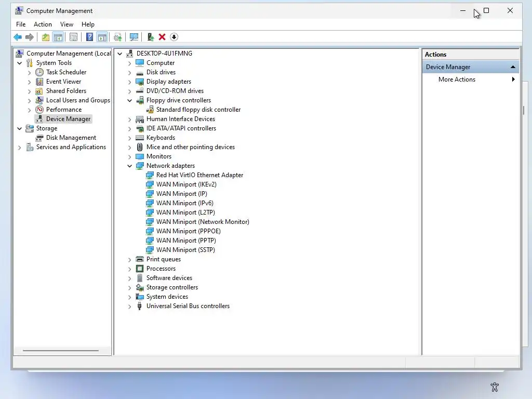Select WAN Miniport (IPv6)
Viewport: 532px width, 399px height.
[x=184, y=203]
